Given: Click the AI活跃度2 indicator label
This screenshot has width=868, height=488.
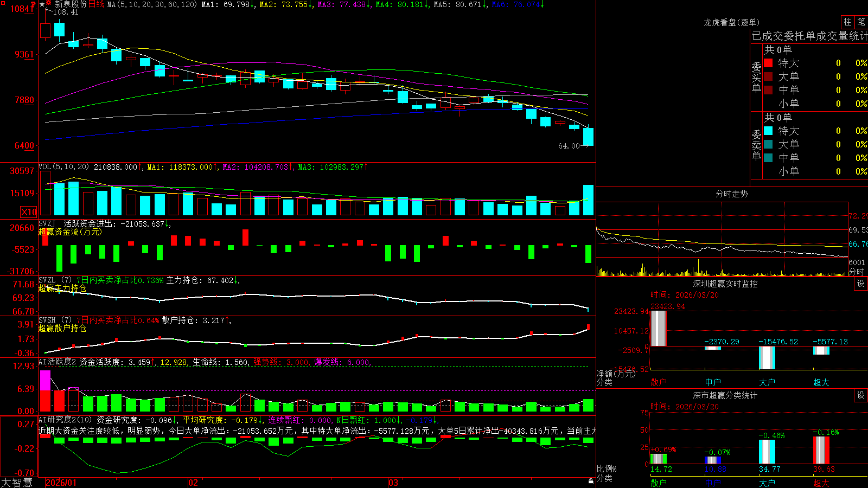Looking at the screenshot, I should point(57,362).
